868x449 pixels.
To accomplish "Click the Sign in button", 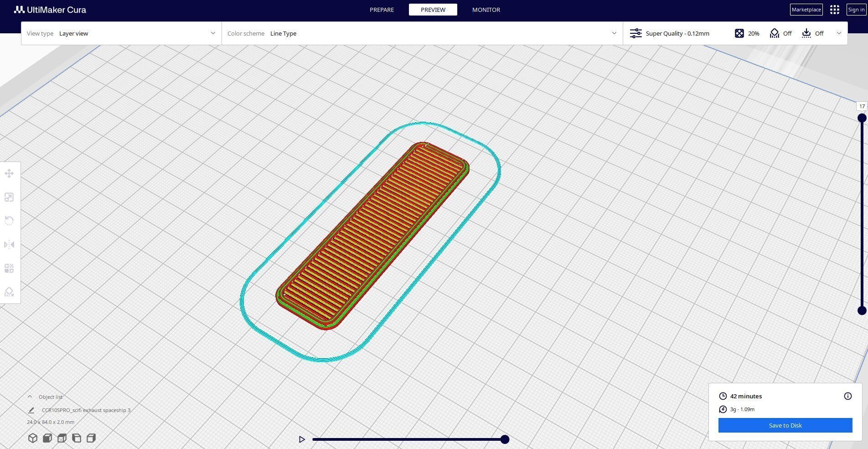I will (x=856, y=10).
